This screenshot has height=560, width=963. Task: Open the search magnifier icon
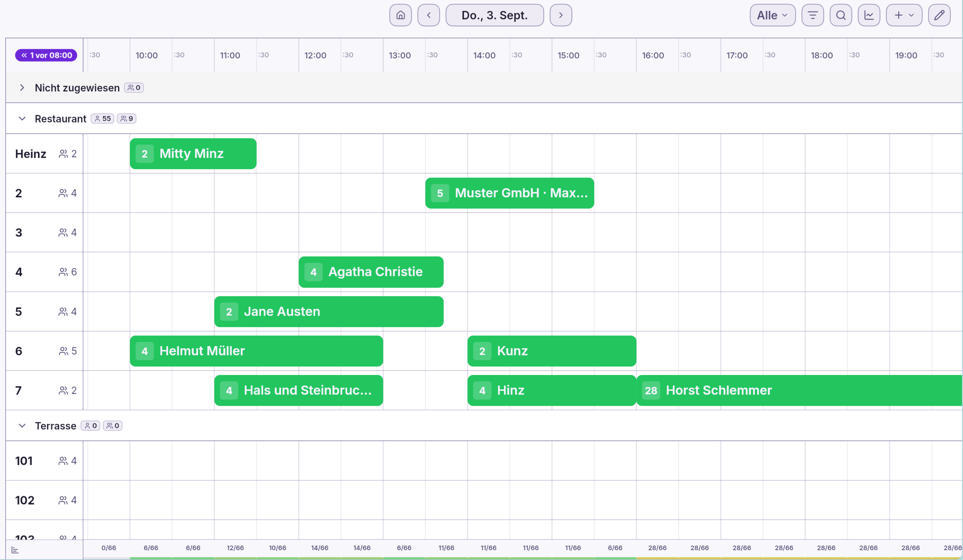(841, 15)
